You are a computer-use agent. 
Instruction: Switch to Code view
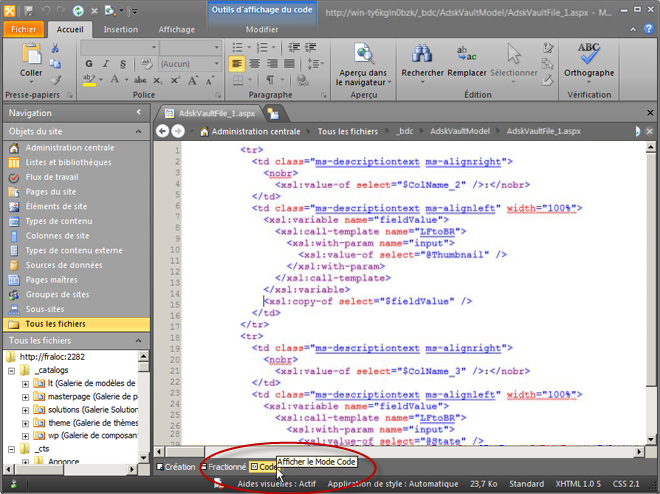(x=263, y=467)
